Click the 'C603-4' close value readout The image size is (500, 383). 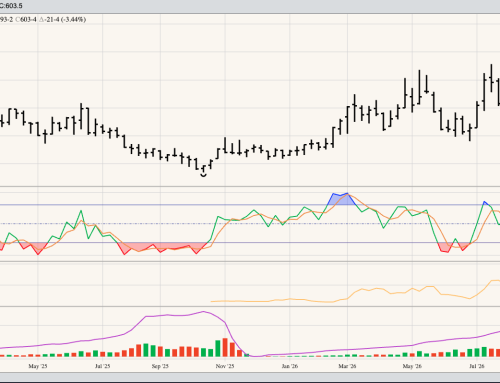click(x=26, y=20)
